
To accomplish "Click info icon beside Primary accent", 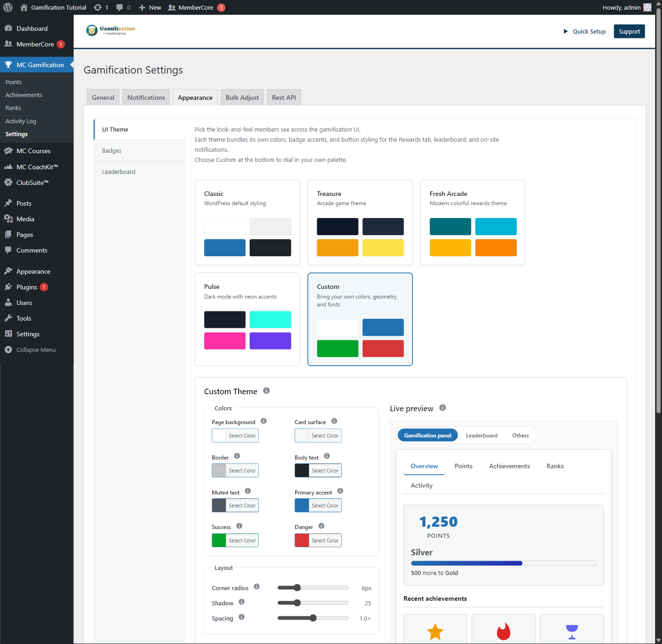I will [x=340, y=491].
